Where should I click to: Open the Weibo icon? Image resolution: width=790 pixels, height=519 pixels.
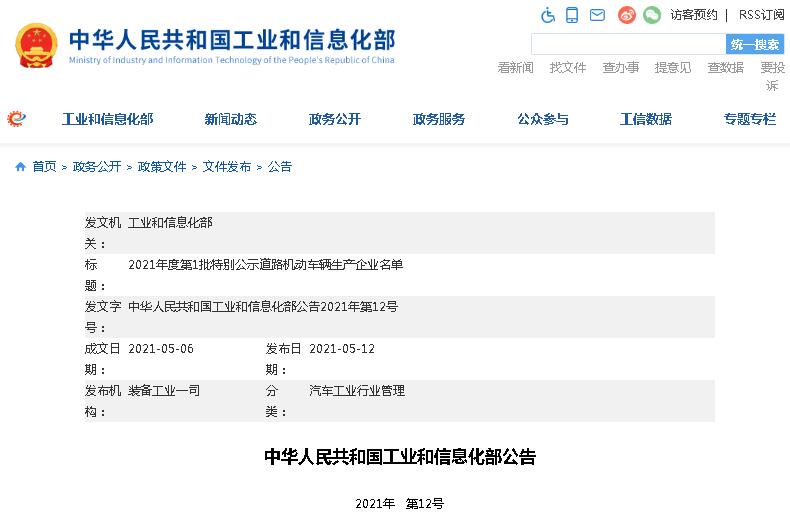pyautogui.click(x=627, y=15)
